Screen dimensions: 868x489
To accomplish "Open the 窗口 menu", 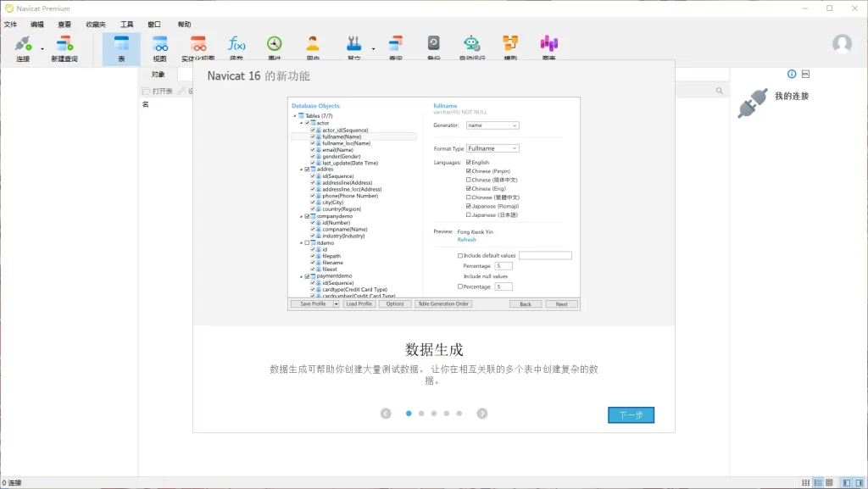I will [x=154, y=25].
